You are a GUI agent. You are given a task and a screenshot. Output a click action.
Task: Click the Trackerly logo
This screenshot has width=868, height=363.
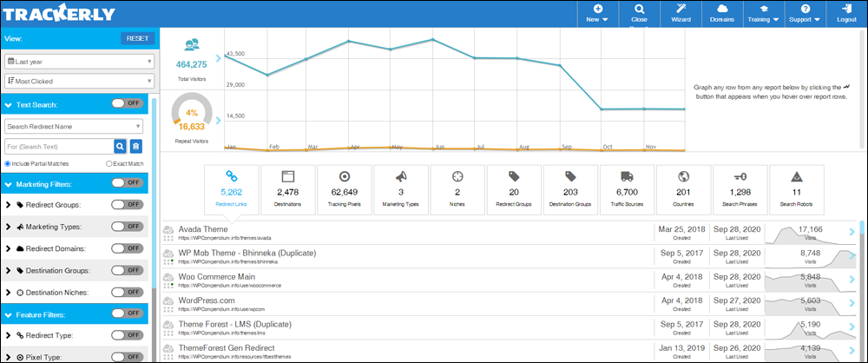tap(57, 13)
